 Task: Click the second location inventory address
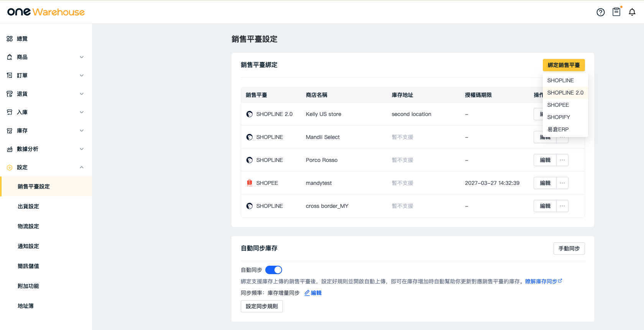411,114
